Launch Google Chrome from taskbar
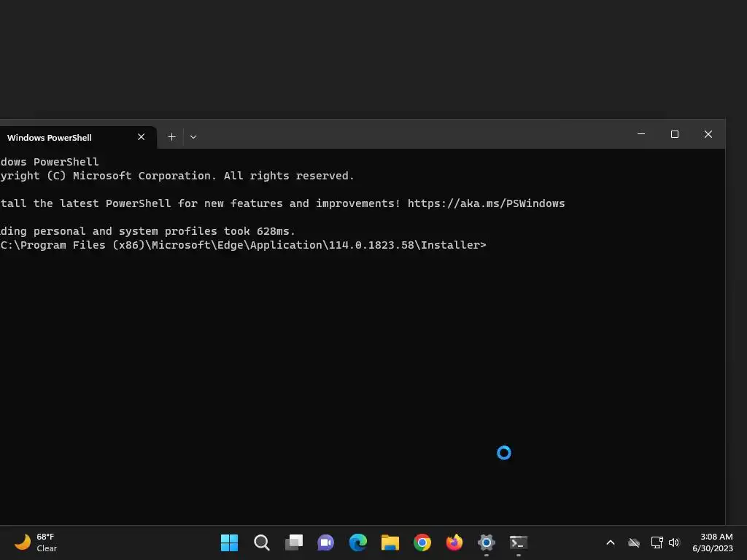This screenshot has height=560, width=747. tap(422, 542)
